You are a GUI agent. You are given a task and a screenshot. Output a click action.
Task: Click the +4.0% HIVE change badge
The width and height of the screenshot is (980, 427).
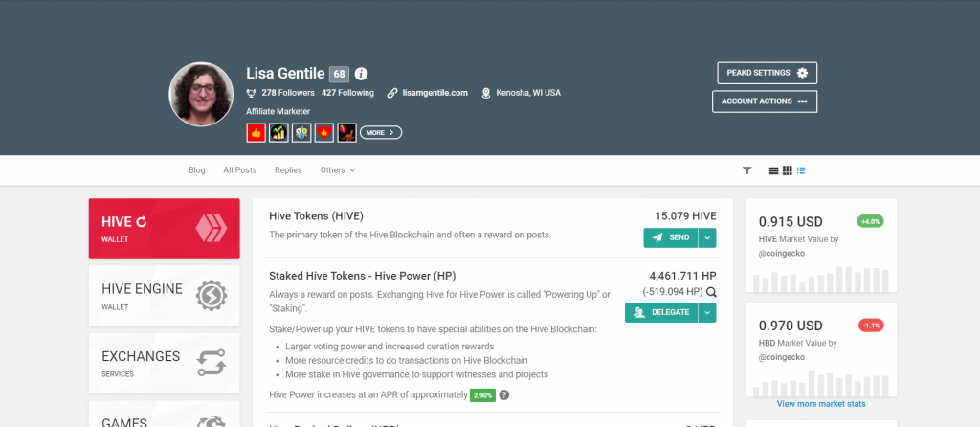[870, 221]
